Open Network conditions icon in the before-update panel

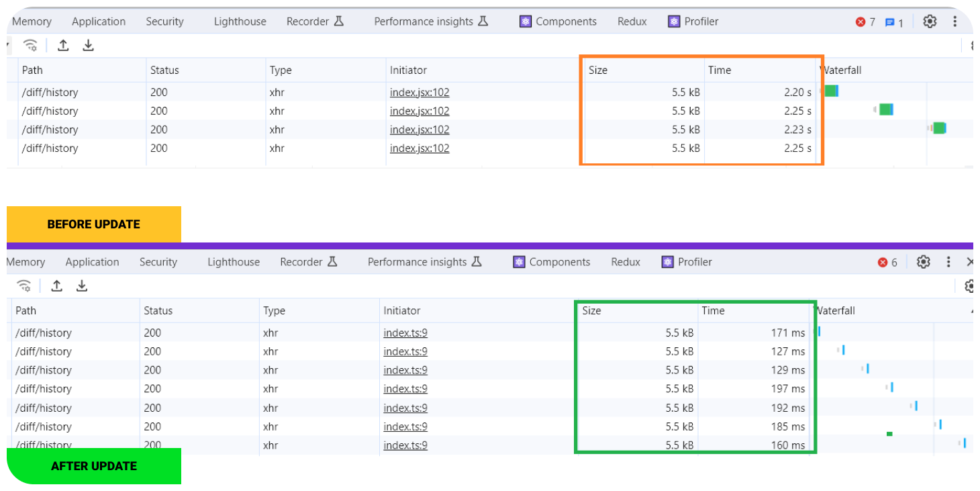click(x=30, y=46)
